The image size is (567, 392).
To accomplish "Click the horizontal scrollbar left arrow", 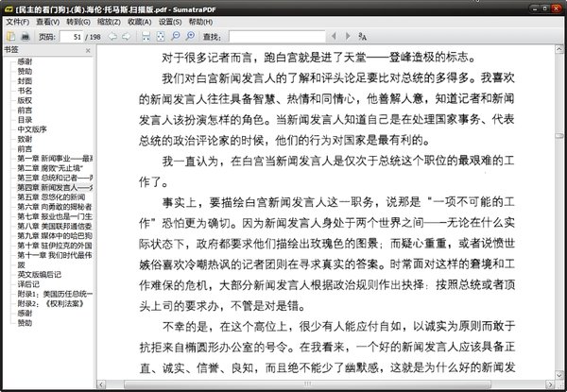I will click(102, 384).
